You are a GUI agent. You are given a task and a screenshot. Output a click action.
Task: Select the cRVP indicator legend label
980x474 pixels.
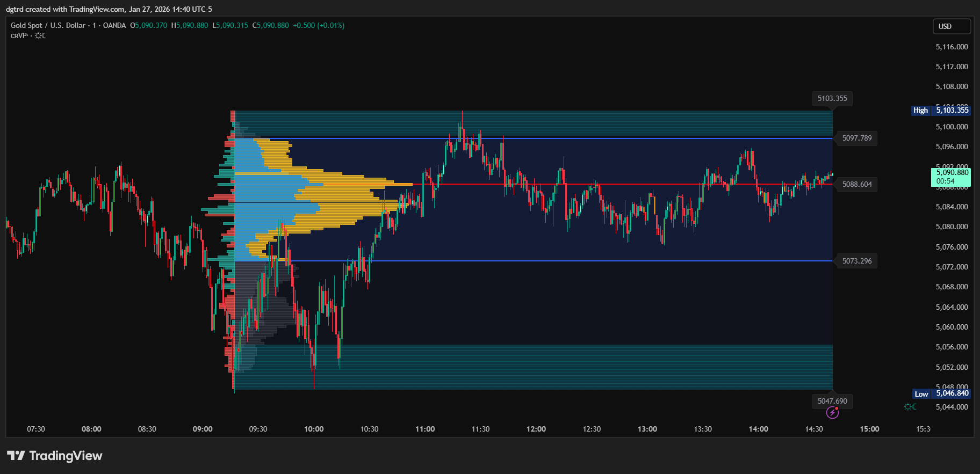pos(19,36)
